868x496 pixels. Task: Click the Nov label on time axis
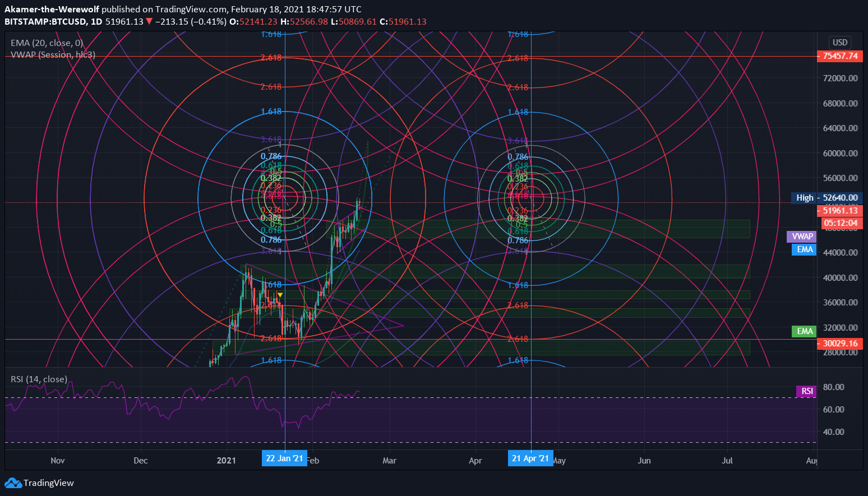(58, 461)
